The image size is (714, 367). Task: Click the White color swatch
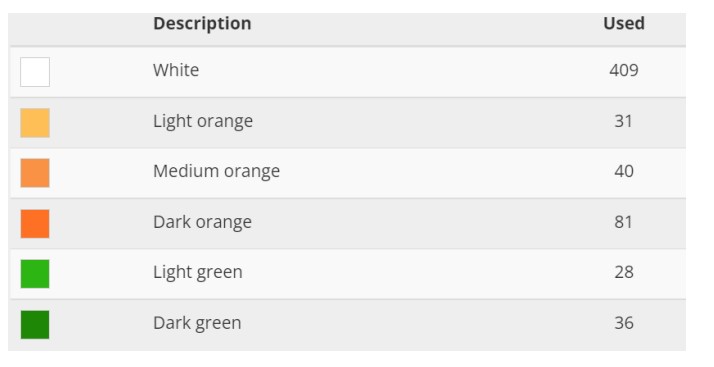click(35, 72)
